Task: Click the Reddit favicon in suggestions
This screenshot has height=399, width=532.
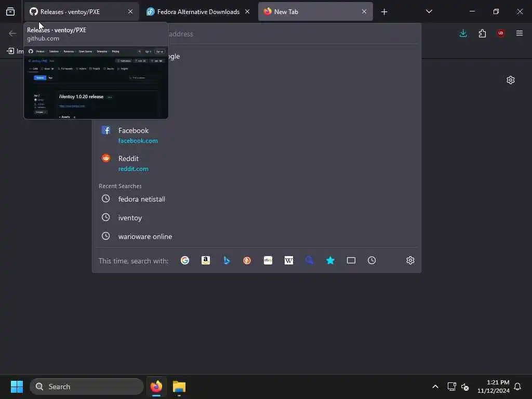Action: point(106,158)
